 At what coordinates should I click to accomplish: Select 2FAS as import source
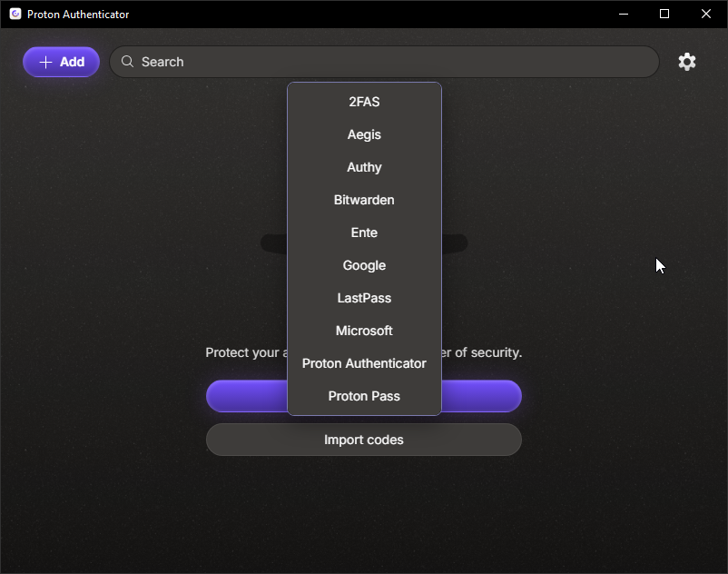point(364,102)
